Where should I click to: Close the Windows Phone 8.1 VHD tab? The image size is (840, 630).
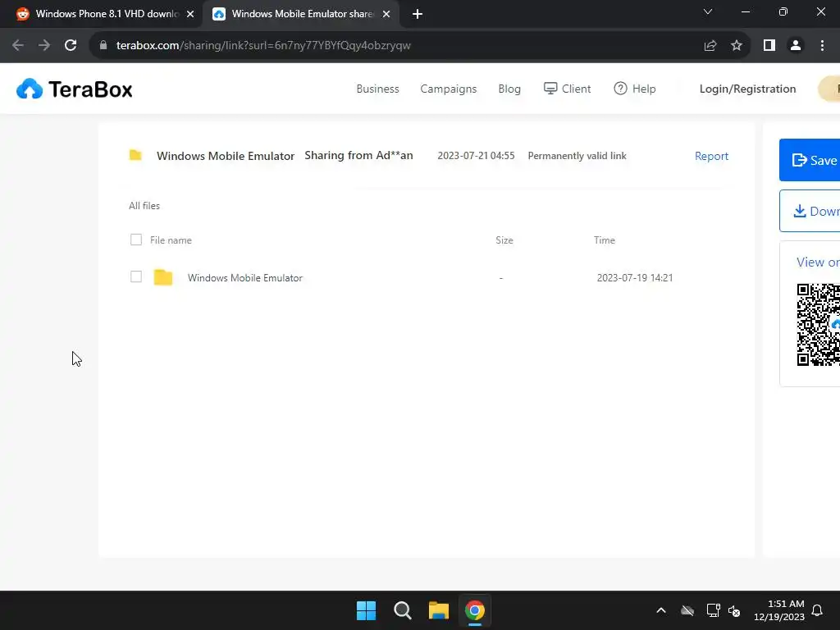pyautogui.click(x=190, y=15)
